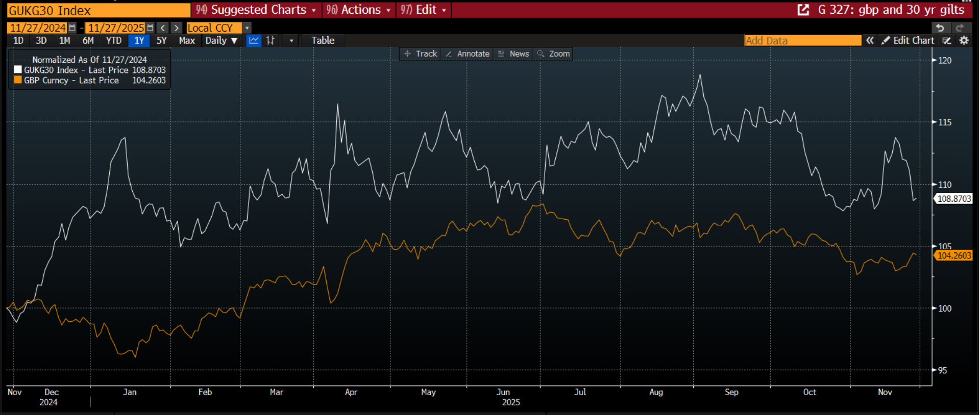Click the undo arrow icon

[x=940, y=28]
